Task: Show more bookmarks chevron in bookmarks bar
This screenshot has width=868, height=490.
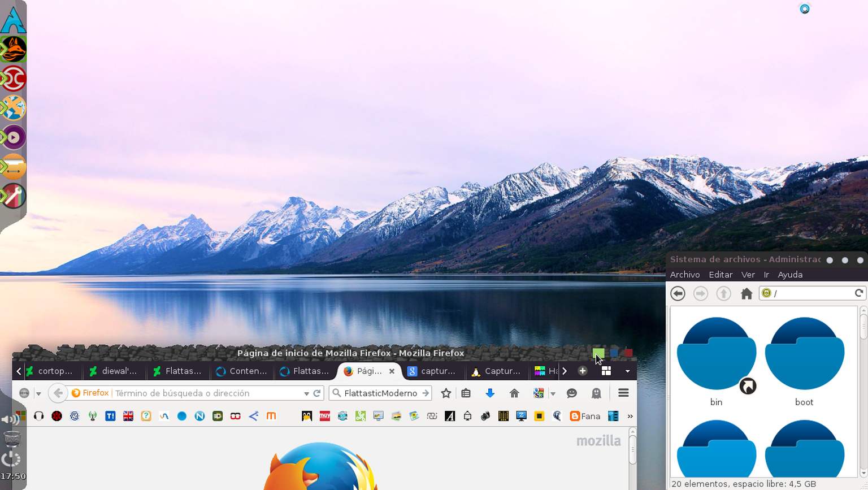Action: coord(630,417)
